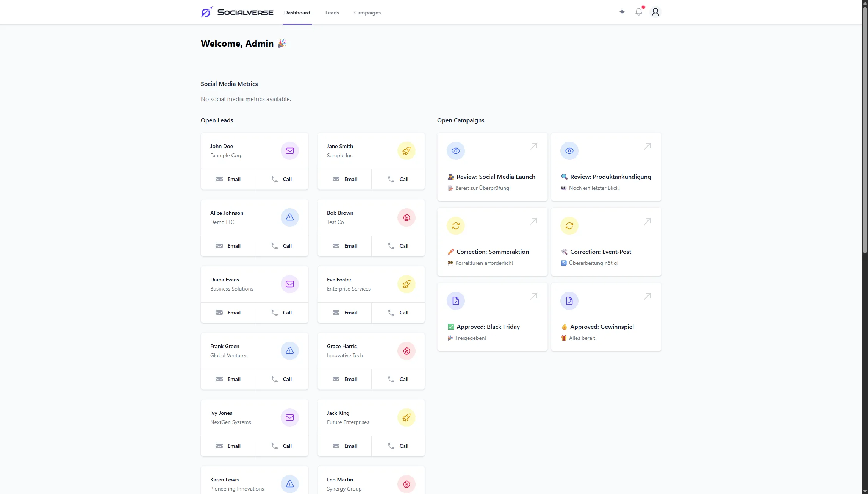Click the refresh icon on Correction: Sommeraktion

pos(455,225)
